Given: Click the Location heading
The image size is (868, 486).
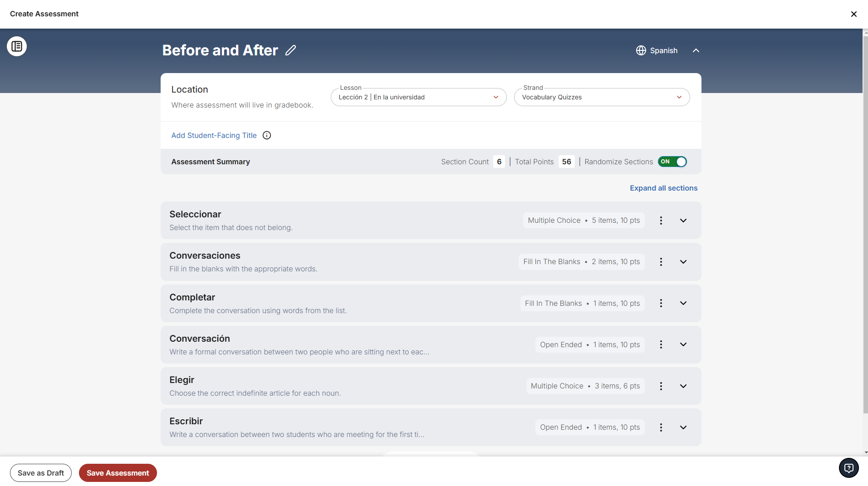Looking at the screenshot, I should 190,89.
